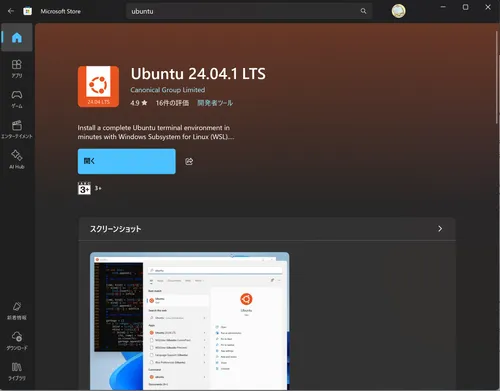Click the 16 ratings count text
500x391 pixels.
[172, 103]
